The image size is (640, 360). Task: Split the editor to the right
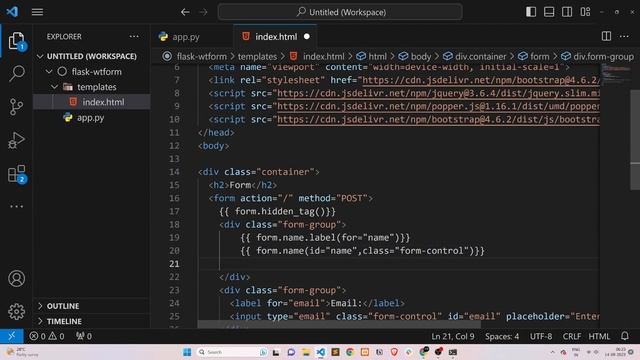pyautogui.click(x=606, y=36)
